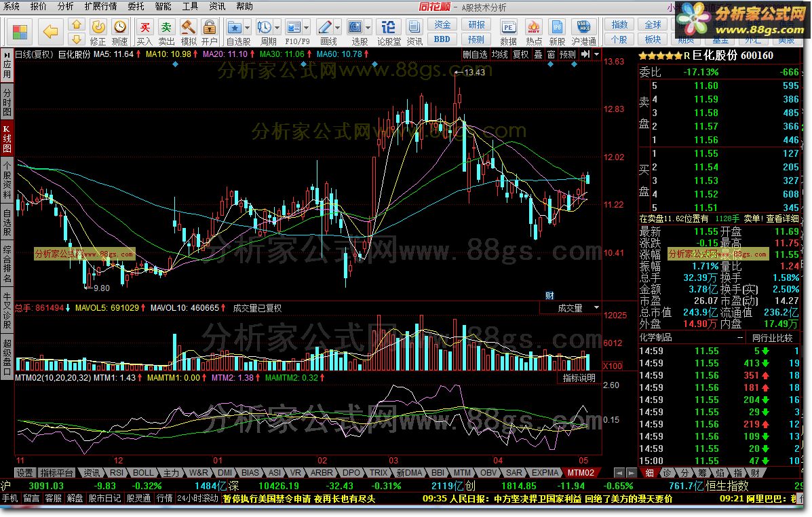Click the 股市日记 button in status bar
This screenshot has width=812, height=517.
[x=105, y=499]
